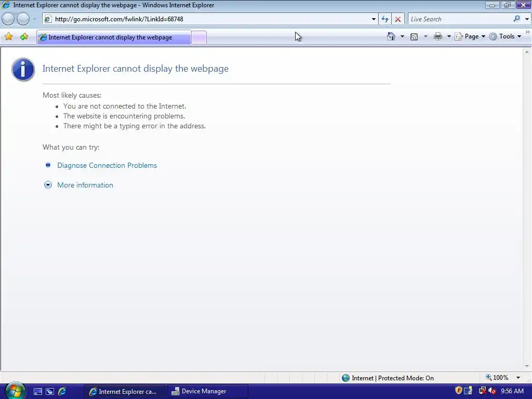532x399 pixels.
Task: Open the Page menu
Action: pyautogui.click(x=470, y=36)
